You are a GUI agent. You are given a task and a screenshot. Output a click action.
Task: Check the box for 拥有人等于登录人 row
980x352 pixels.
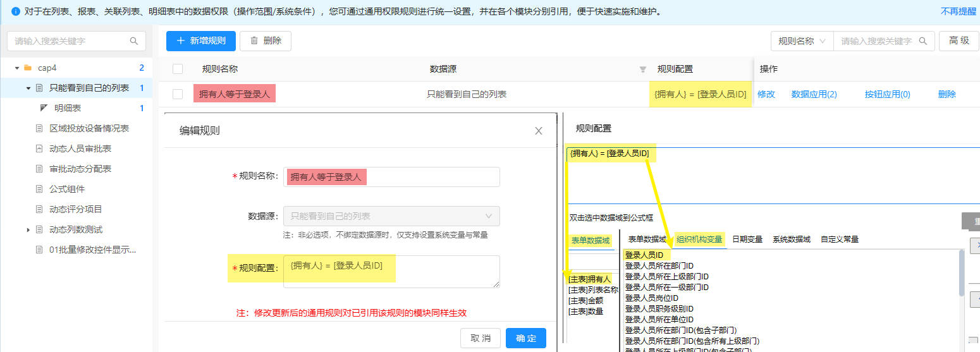click(x=178, y=94)
